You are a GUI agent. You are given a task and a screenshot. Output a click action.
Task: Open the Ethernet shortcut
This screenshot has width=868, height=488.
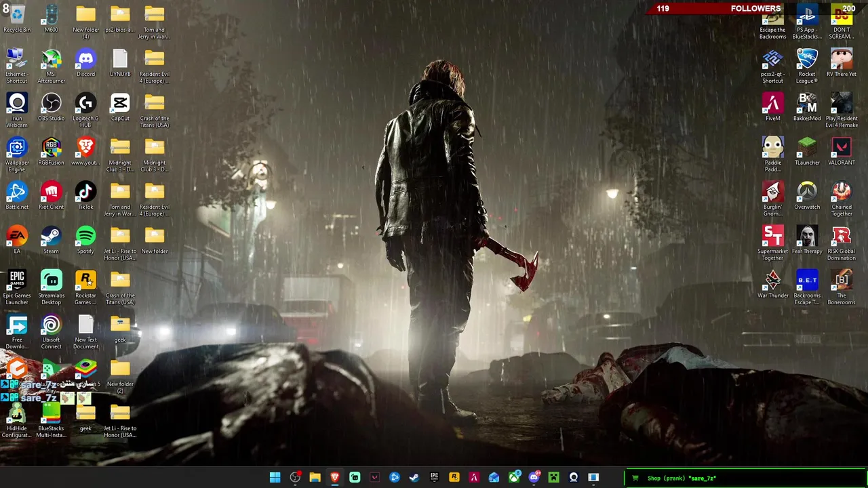pos(17,66)
